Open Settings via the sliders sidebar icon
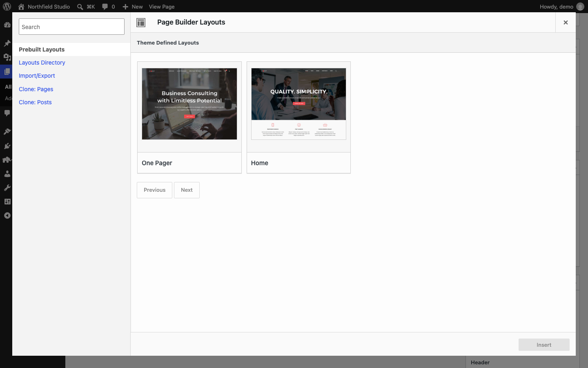The width and height of the screenshot is (588, 368). click(x=7, y=202)
